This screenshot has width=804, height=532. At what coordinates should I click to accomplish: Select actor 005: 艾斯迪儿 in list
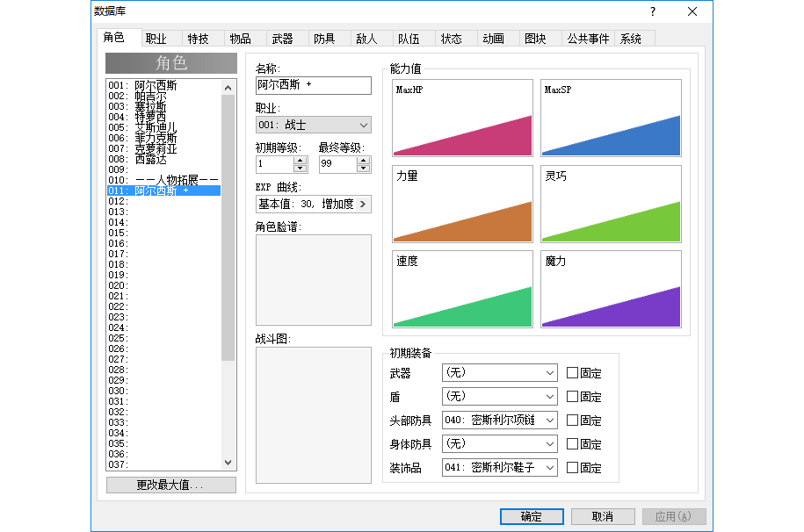tap(164, 127)
